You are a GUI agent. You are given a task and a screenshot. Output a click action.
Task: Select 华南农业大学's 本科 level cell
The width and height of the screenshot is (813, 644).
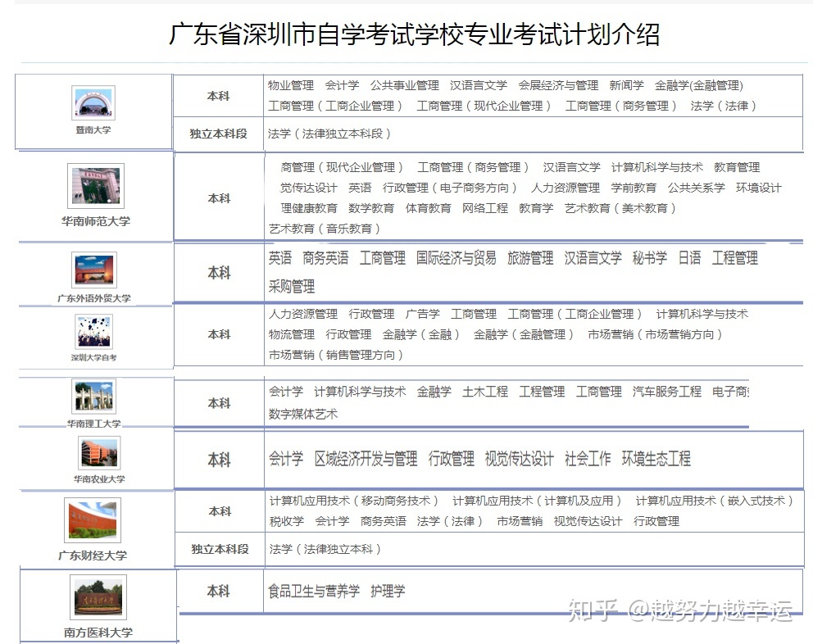(219, 460)
